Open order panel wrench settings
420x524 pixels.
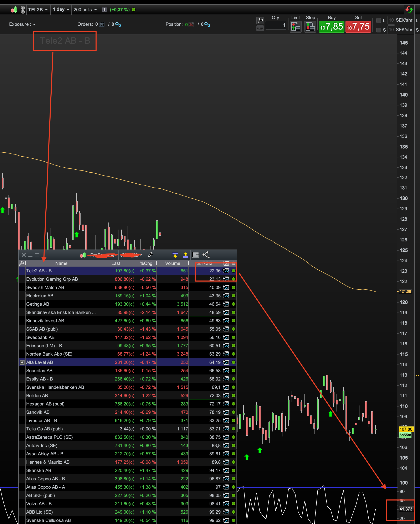260,20
